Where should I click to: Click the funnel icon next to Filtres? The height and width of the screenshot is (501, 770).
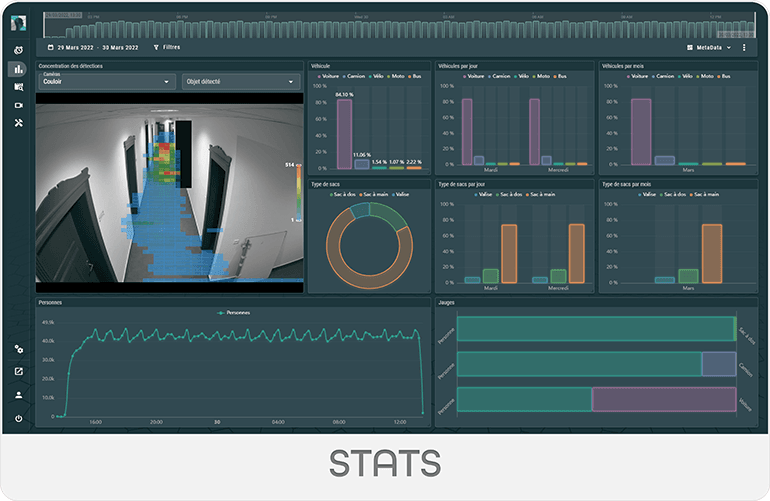click(x=156, y=47)
